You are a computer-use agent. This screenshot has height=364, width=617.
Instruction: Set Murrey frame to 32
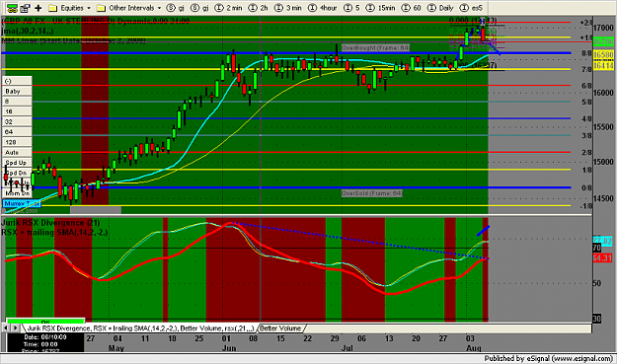(17, 122)
